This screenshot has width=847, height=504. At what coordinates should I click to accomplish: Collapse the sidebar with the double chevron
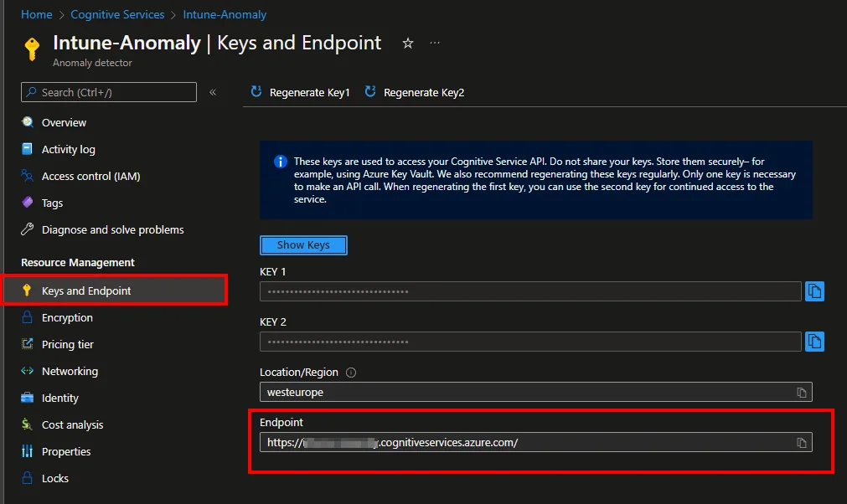click(x=213, y=92)
